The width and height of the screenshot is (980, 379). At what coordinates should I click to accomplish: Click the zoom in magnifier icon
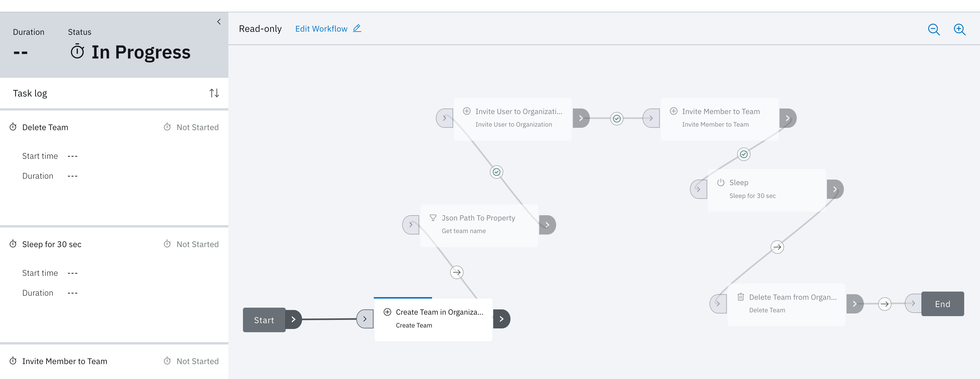tap(960, 29)
